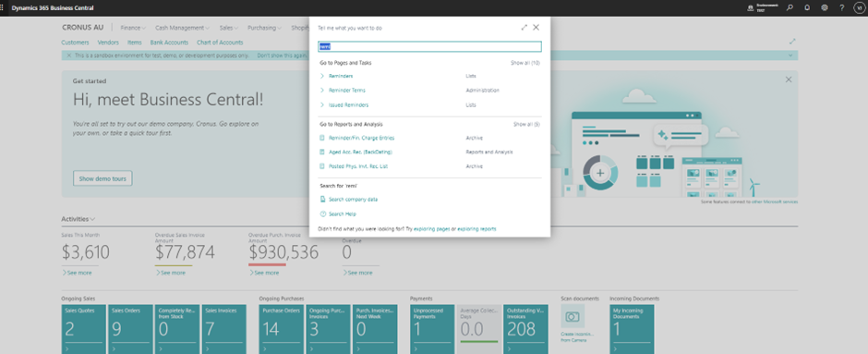Go to Chart of Accounts

220,43
